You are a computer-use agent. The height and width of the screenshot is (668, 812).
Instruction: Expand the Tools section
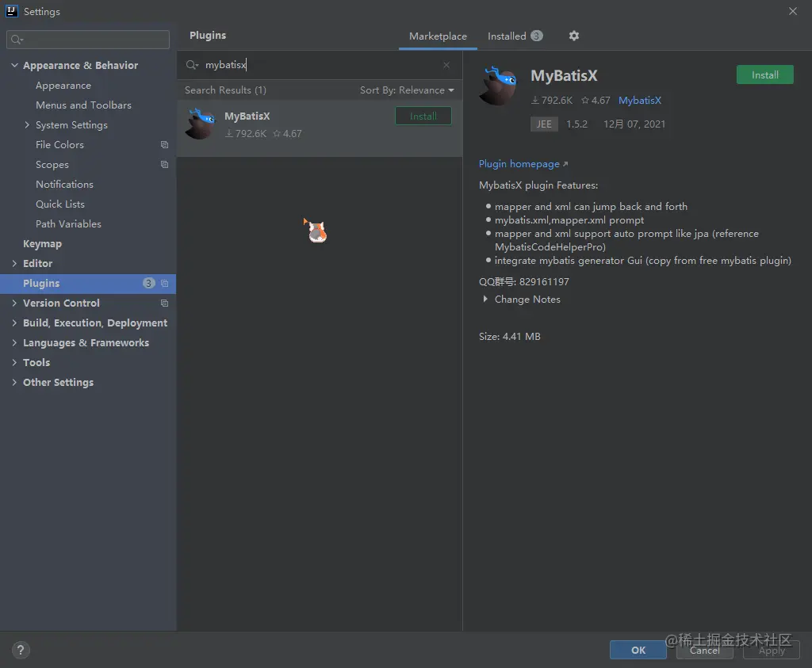tap(14, 363)
